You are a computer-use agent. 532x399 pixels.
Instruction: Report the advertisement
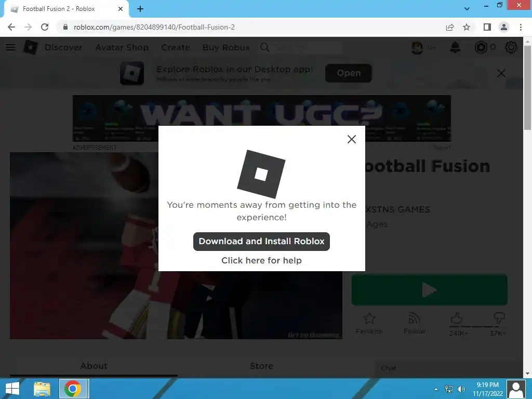442,148
